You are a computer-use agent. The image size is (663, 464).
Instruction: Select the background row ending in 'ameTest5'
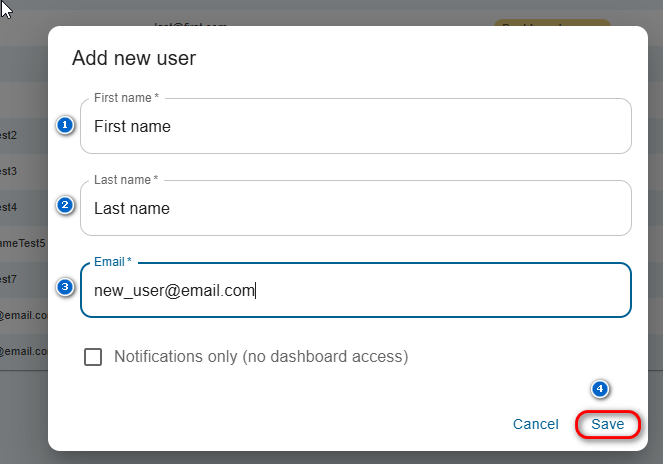point(22,243)
